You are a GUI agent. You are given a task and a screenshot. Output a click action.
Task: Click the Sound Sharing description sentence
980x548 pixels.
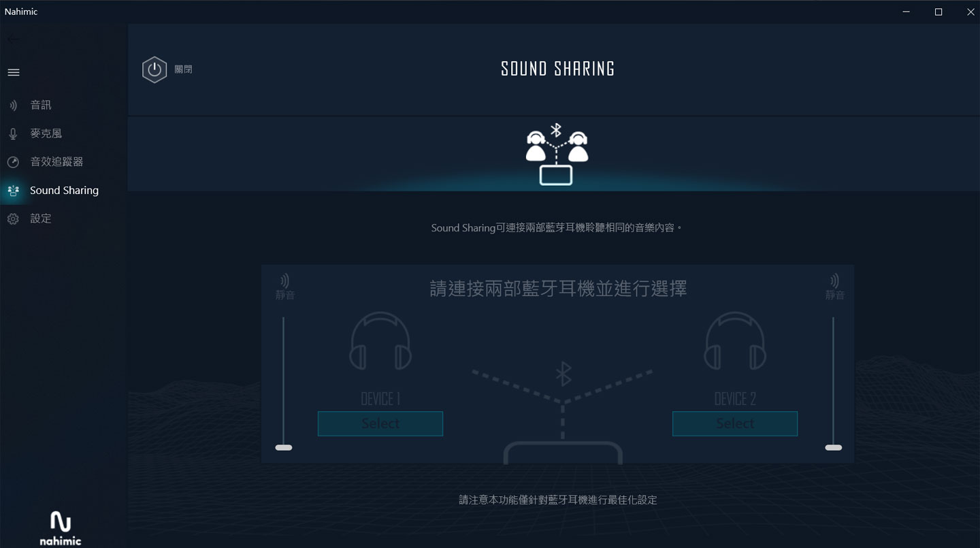click(557, 227)
